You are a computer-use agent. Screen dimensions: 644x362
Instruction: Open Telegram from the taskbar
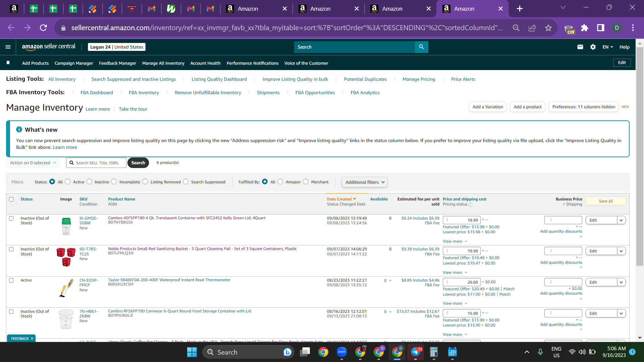tap(416, 352)
